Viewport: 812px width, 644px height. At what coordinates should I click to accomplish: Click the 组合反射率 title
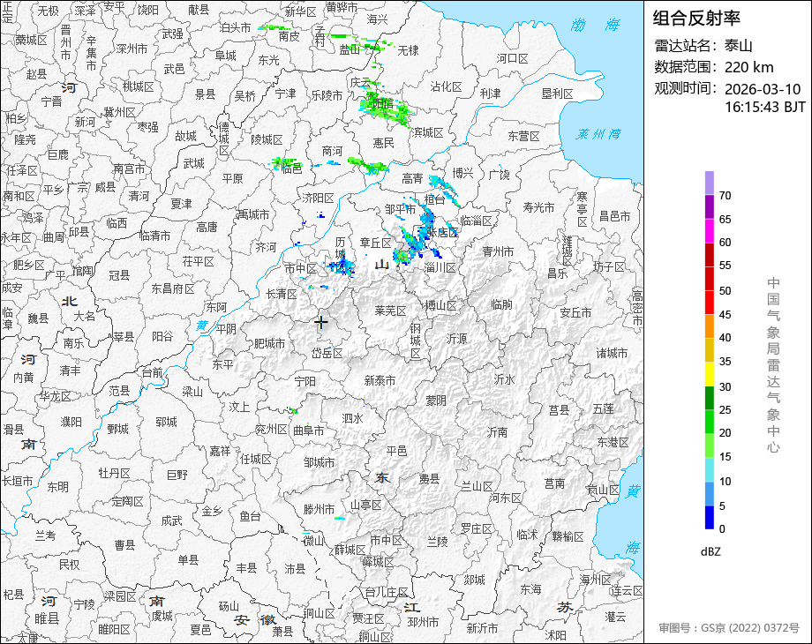696,19
